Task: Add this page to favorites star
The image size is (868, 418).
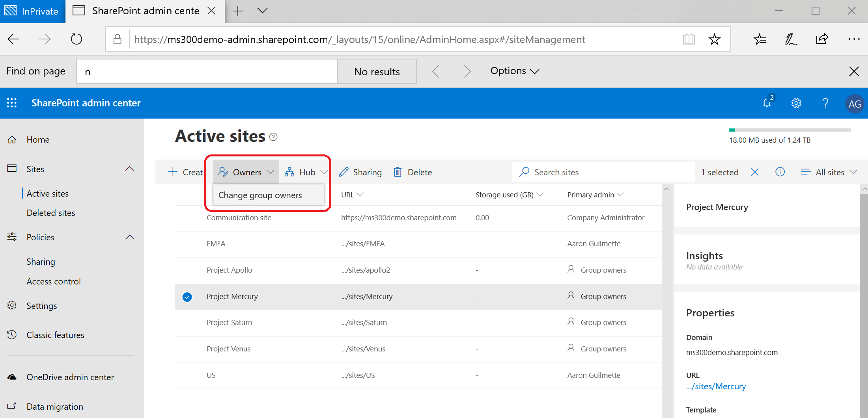Action: pos(714,39)
